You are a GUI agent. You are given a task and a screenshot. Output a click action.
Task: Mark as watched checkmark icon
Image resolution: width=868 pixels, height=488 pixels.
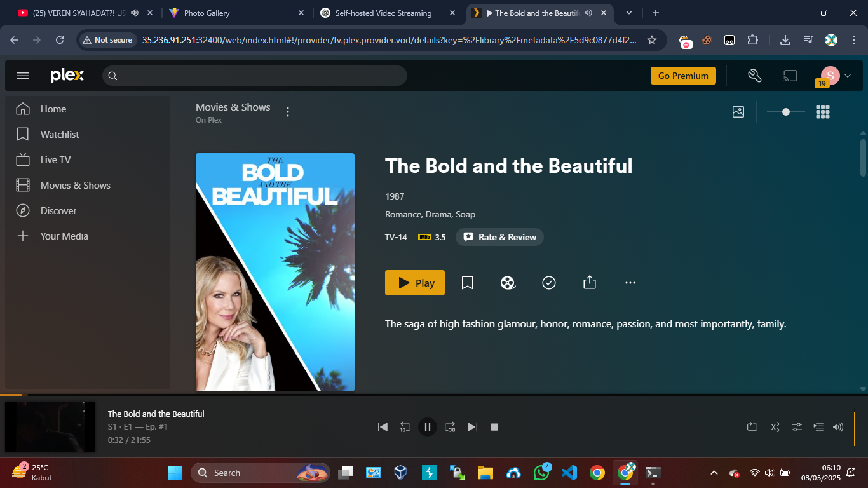pyautogui.click(x=549, y=283)
